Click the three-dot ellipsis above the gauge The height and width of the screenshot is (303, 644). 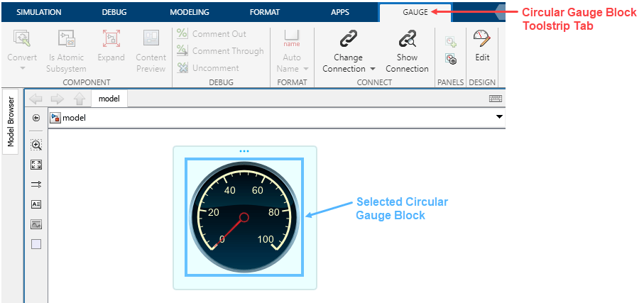(244, 151)
